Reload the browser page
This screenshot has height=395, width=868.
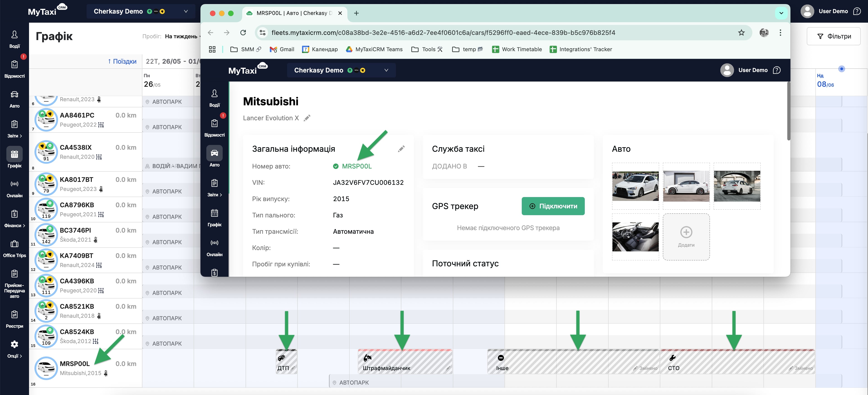pos(243,33)
